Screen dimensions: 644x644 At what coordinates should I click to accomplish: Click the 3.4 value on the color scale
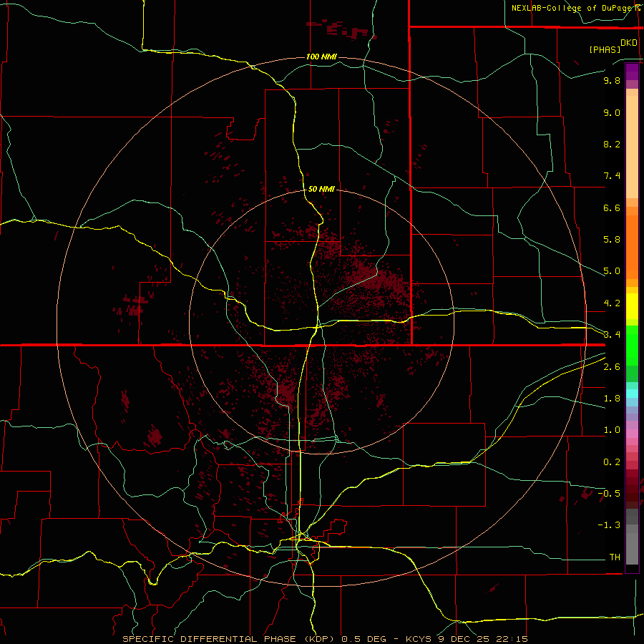pyautogui.click(x=612, y=335)
